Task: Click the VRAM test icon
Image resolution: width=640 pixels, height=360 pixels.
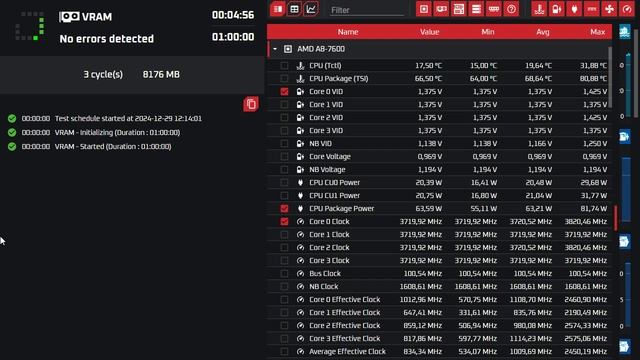Action: [69, 17]
